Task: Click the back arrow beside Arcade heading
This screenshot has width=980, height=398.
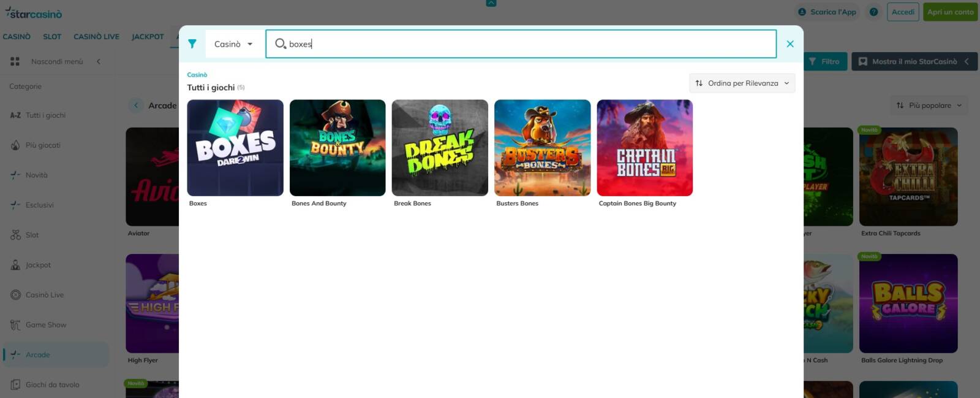Action: point(135,105)
